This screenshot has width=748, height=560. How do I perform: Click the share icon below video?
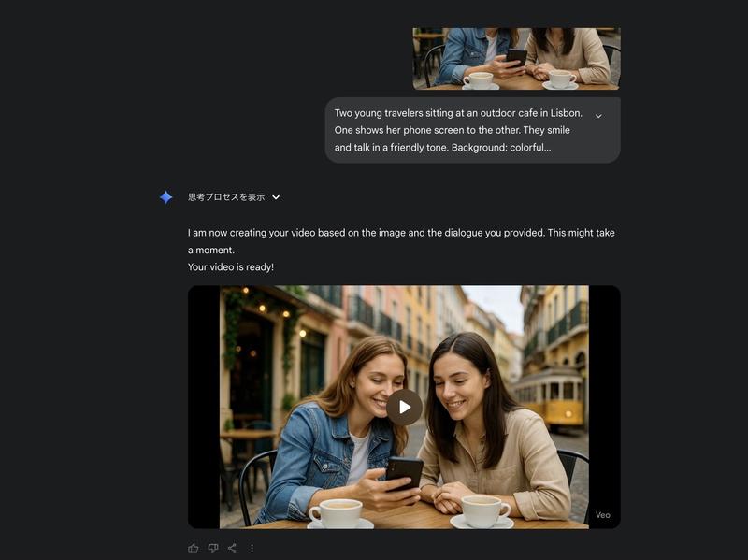pos(232,548)
